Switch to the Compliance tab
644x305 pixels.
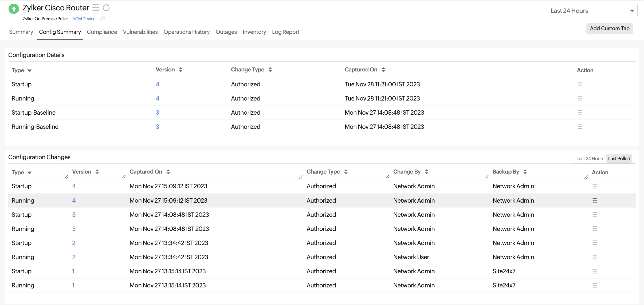coord(102,32)
